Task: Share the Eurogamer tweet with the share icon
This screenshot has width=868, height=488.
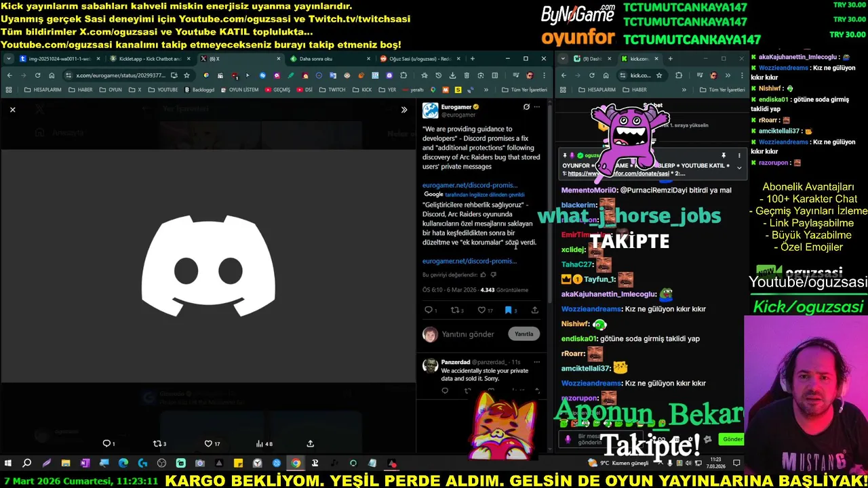Action: pyautogui.click(x=534, y=310)
